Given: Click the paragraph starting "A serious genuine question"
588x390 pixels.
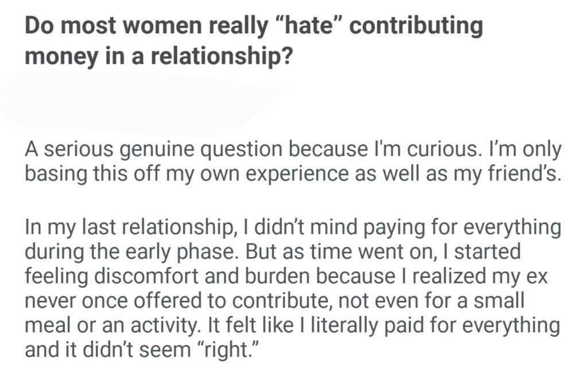Looking at the screenshot, I should point(292,163).
